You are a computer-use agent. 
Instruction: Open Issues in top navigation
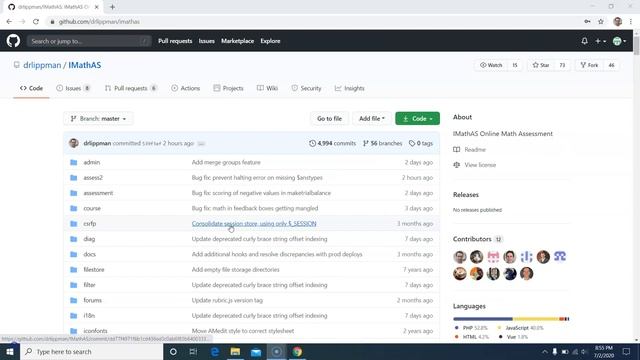pos(207,41)
